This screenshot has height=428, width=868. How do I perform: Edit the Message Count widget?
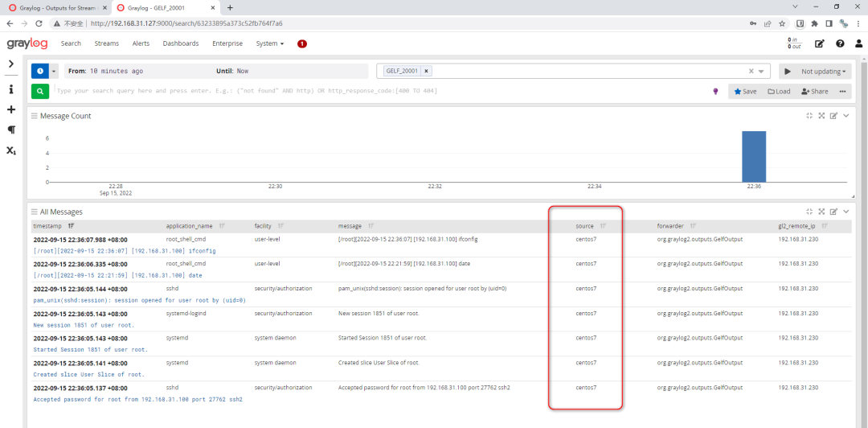(x=833, y=115)
